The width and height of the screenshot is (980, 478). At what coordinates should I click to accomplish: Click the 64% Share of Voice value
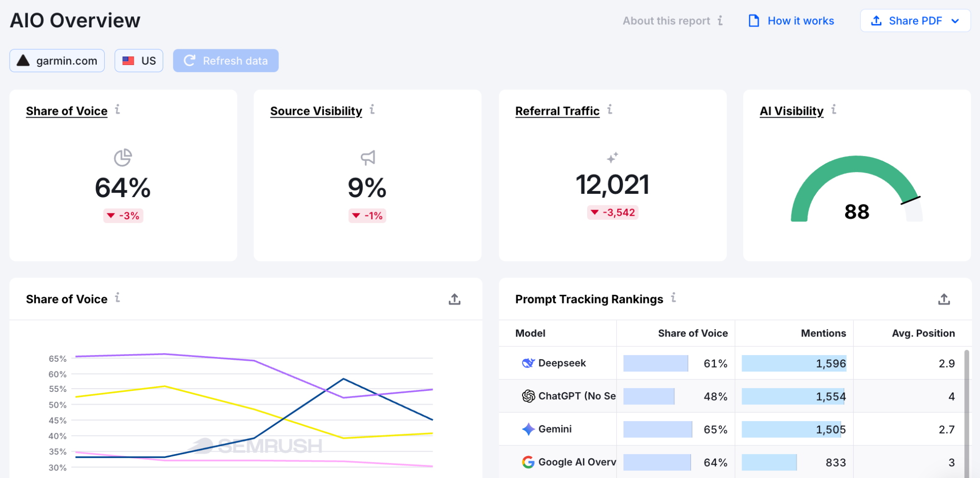pyautogui.click(x=123, y=188)
